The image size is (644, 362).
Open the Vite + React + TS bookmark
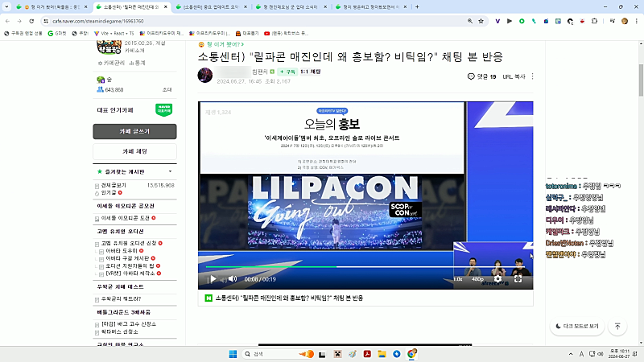pos(114,33)
